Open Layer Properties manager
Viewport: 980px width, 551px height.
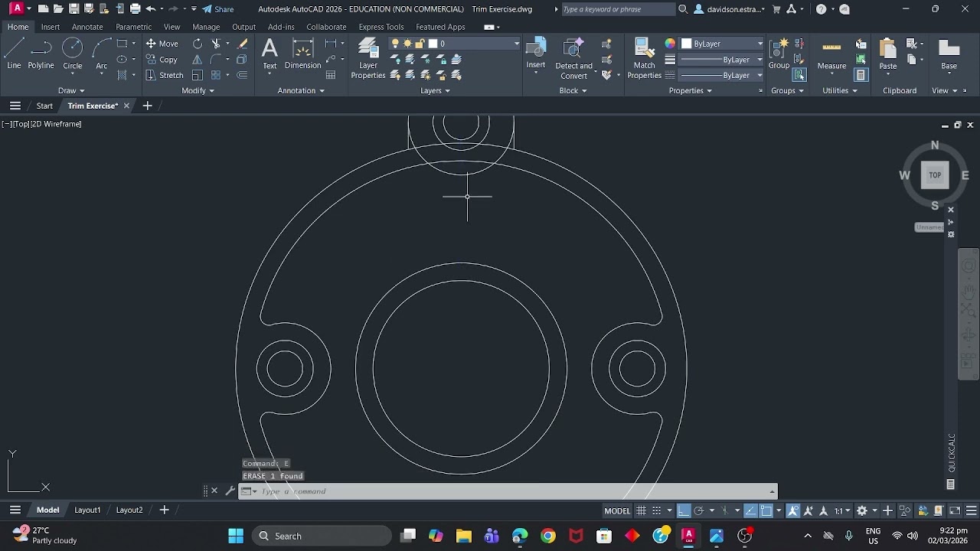click(x=368, y=58)
